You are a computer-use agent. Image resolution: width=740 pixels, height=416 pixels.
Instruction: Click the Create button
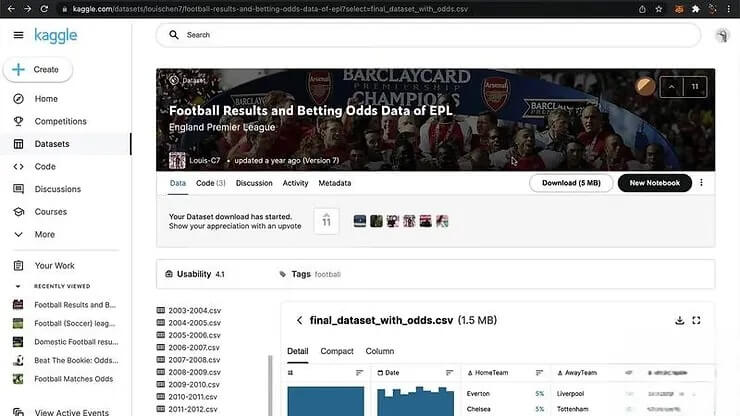click(38, 70)
